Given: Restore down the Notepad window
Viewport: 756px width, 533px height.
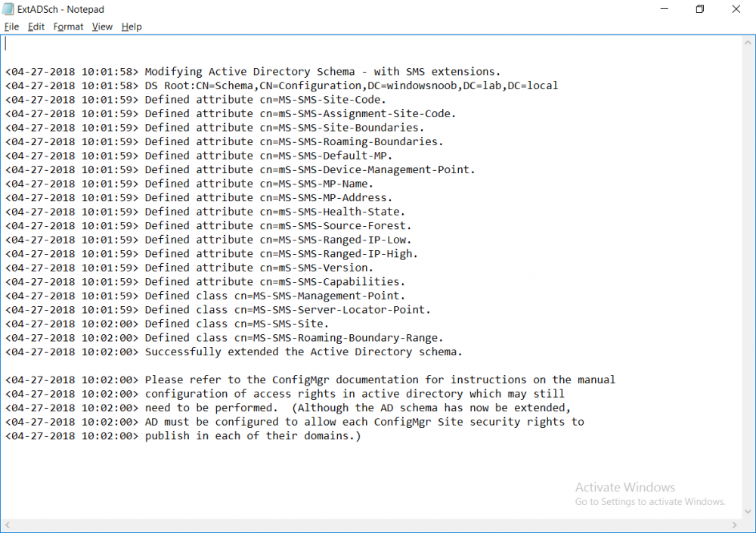Looking at the screenshot, I should click(x=700, y=9).
